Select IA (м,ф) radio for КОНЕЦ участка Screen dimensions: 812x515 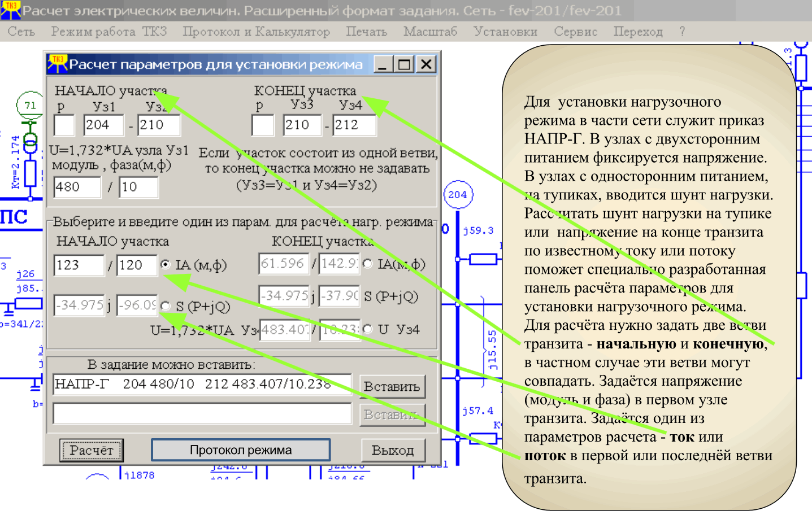click(x=368, y=264)
